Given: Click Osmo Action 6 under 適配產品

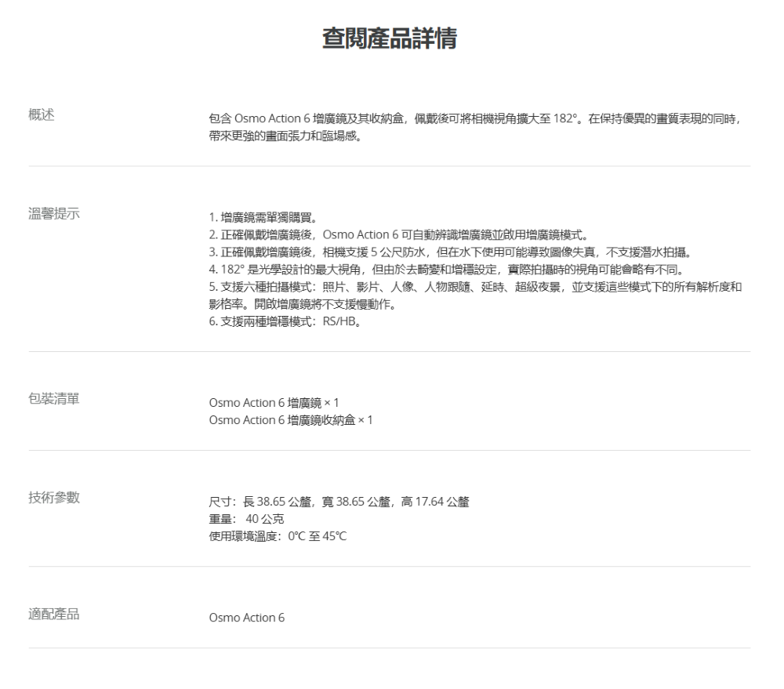Looking at the screenshot, I should pyautogui.click(x=246, y=618).
